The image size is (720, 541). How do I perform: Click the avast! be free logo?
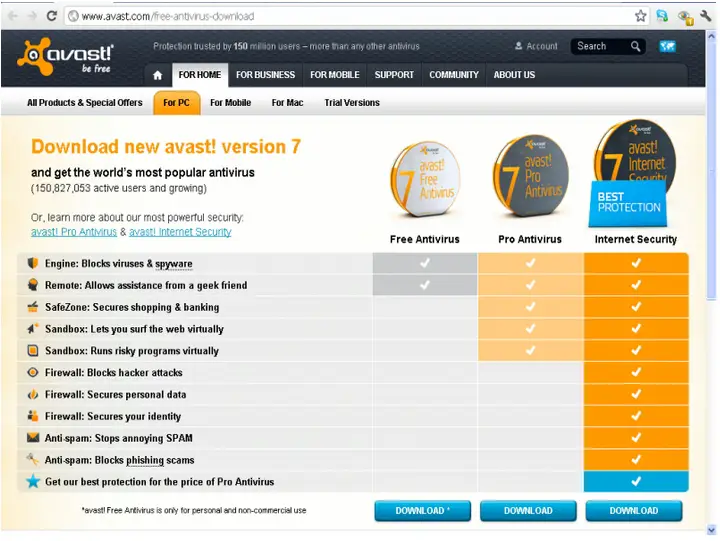tap(65, 57)
